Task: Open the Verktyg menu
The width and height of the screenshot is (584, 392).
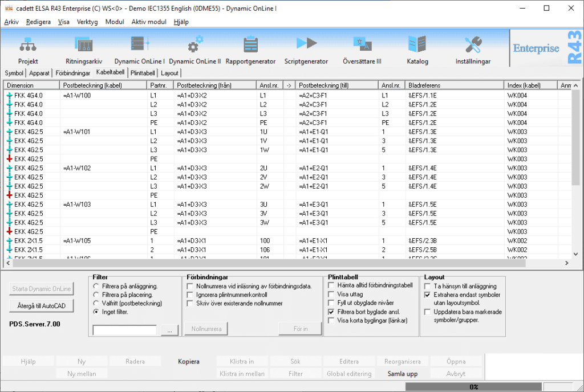Action: 87,22
